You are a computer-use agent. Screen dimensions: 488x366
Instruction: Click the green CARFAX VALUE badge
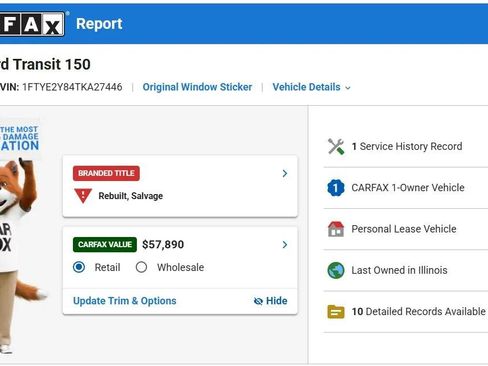[105, 245]
